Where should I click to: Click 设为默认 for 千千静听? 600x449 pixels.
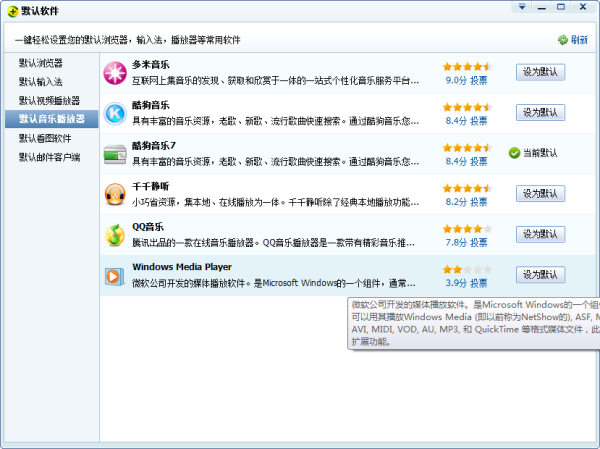[x=540, y=193]
